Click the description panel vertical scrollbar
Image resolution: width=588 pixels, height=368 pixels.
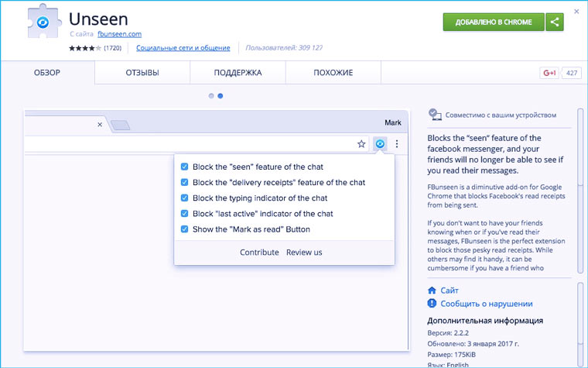579,194
